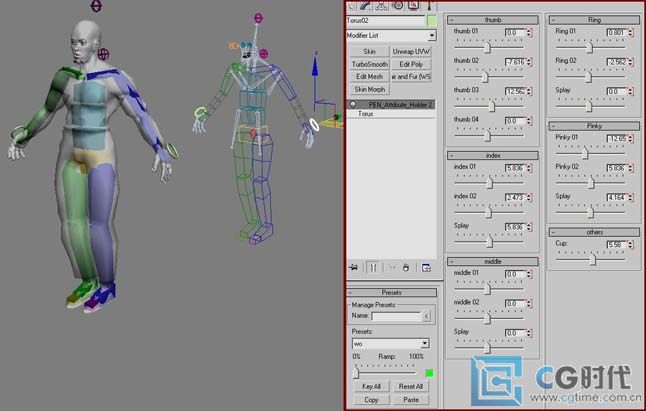Collapse the thumb rollout
Viewport: 646px width, 411px height.
[x=493, y=20]
